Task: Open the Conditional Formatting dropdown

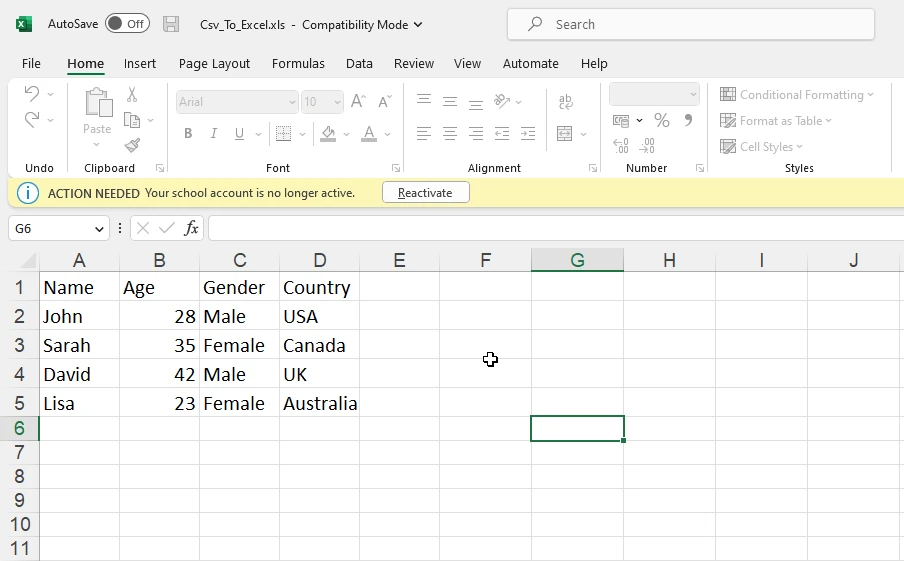Action: [x=797, y=95]
